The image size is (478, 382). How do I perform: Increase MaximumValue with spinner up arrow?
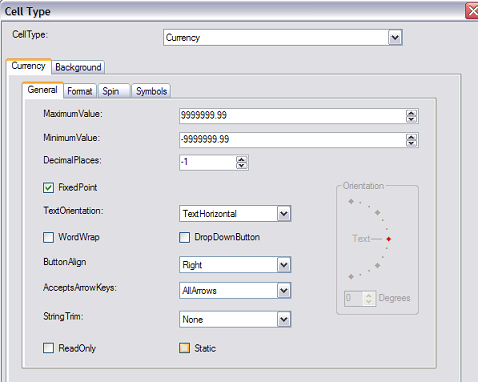[x=411, y=113]
